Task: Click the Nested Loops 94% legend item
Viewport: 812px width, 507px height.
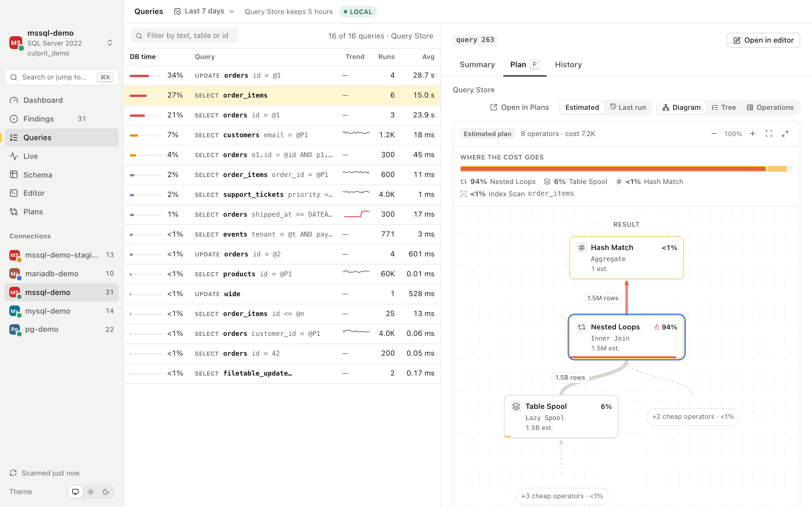Action: click(x=498, y=182)
